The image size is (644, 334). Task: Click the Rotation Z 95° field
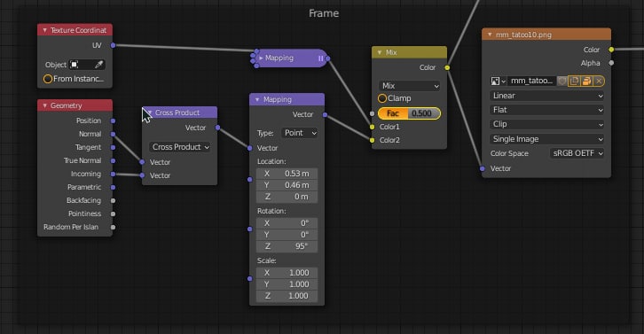(x=287, y=246)
